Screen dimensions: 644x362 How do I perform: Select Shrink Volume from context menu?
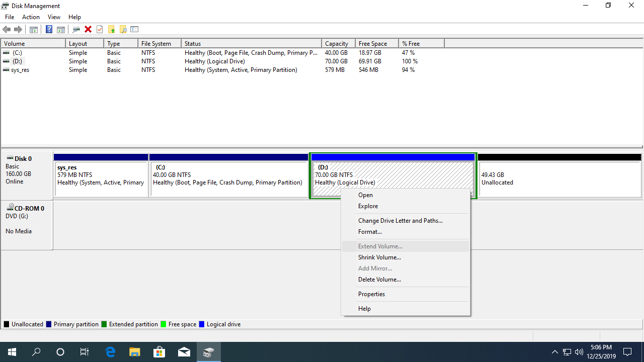tap(379, 257)
